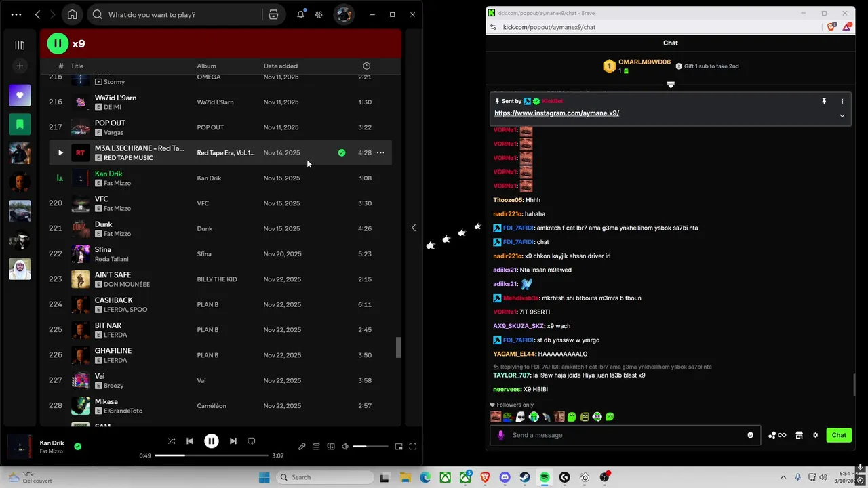Collapse Spotify right panel arrow
Viewport: 868px width, 488px height.
point(414,228)
